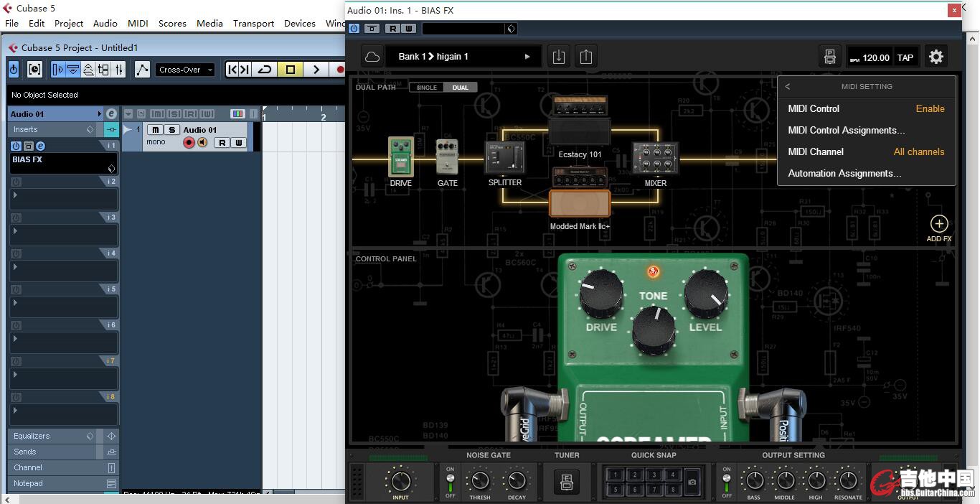Click the ToneCloud cloud icon
The width and height of the screenshot is (980, 504).
[372, 57]
